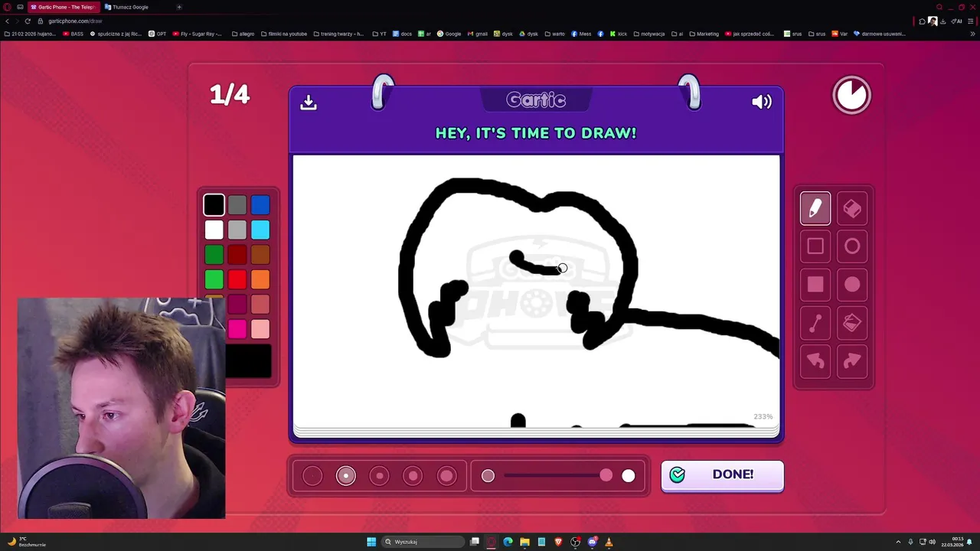The width and height of the screenshot is (980, 551).
Task: Select the eraser tool
Action: (852, 208)
